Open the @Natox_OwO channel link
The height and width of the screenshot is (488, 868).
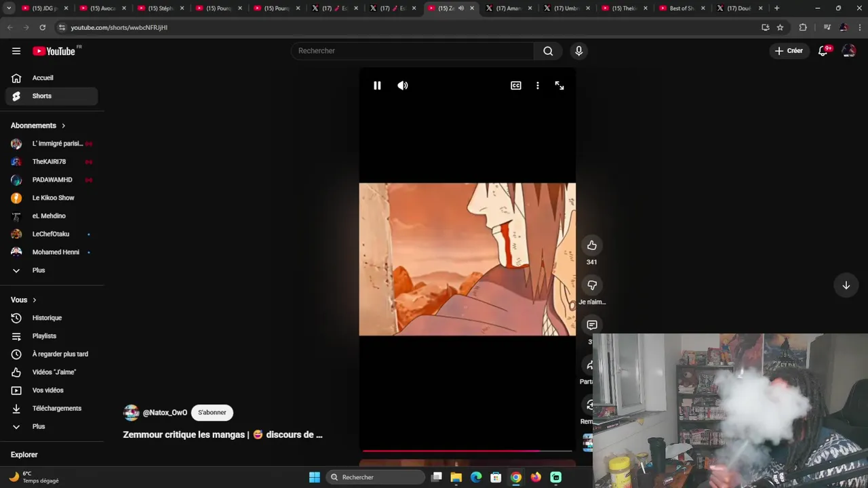click(x=165, y=413)
